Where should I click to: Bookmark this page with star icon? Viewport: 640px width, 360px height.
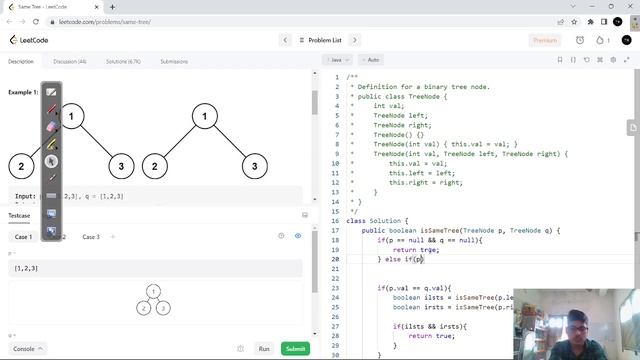pyautogui.click(x=574, y=22)
